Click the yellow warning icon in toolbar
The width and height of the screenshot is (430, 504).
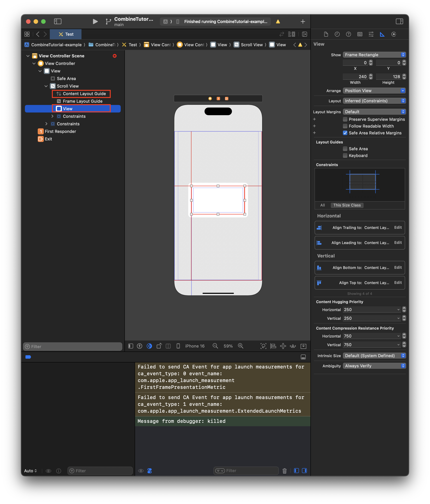point(278,21)
